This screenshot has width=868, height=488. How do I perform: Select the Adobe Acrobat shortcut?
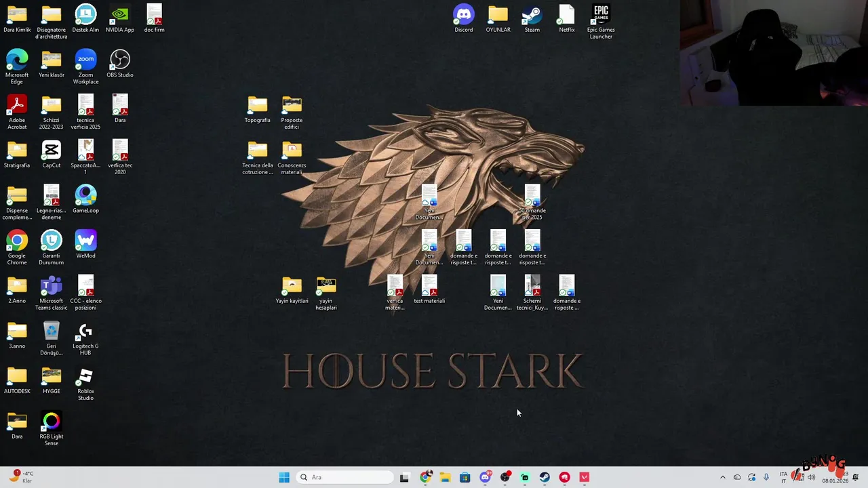coord(17,113)
